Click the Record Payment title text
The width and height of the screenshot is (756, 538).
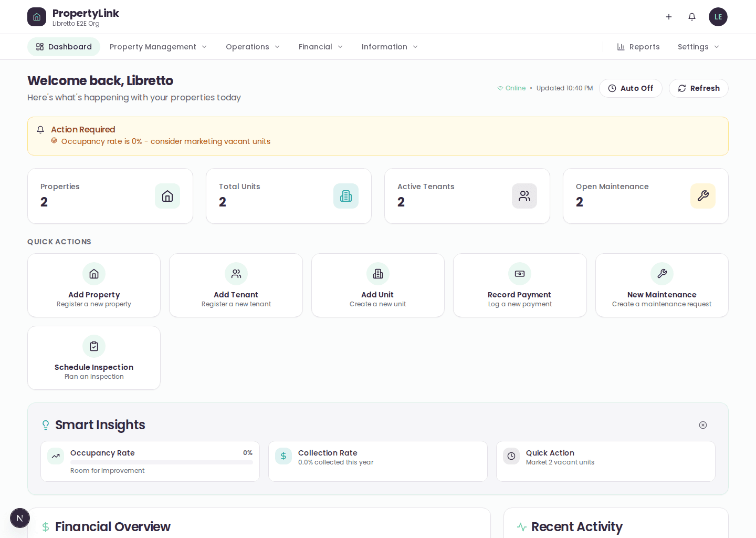coord(519,295)
